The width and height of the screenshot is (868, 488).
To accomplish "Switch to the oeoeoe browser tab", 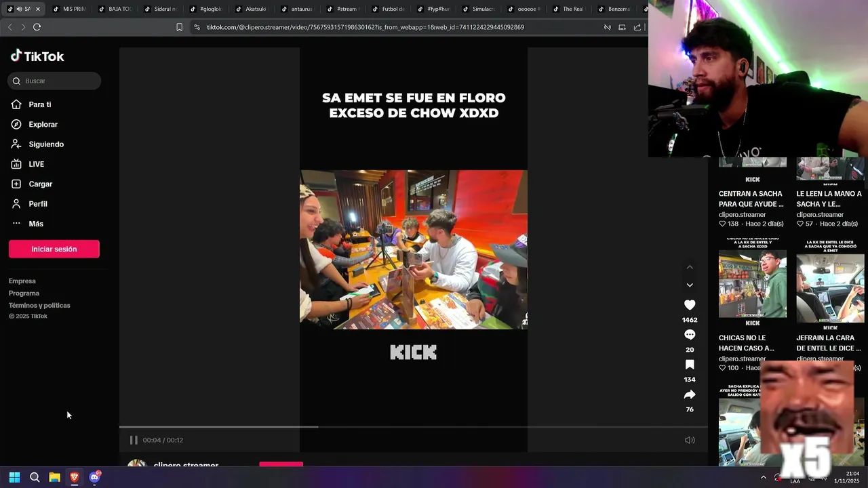I will pos(525,9).
